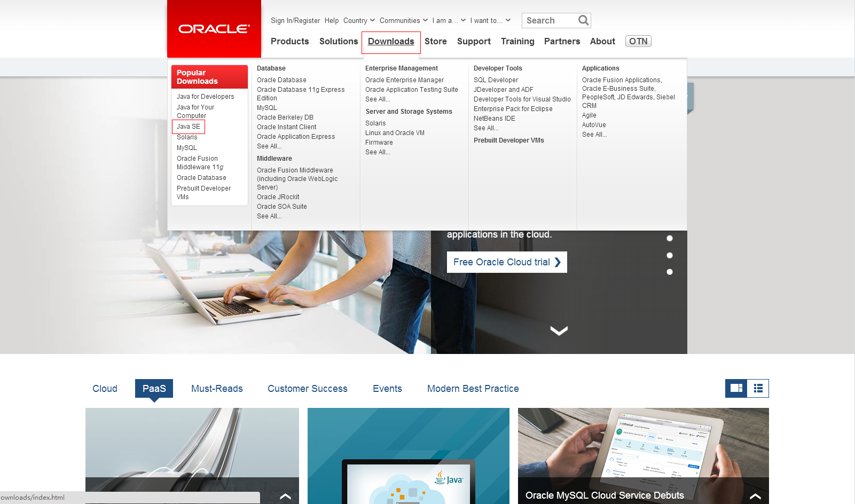The image size is (855, 504).
Task: Click AutoVue under Applications
Action: (x=594, y=125)
